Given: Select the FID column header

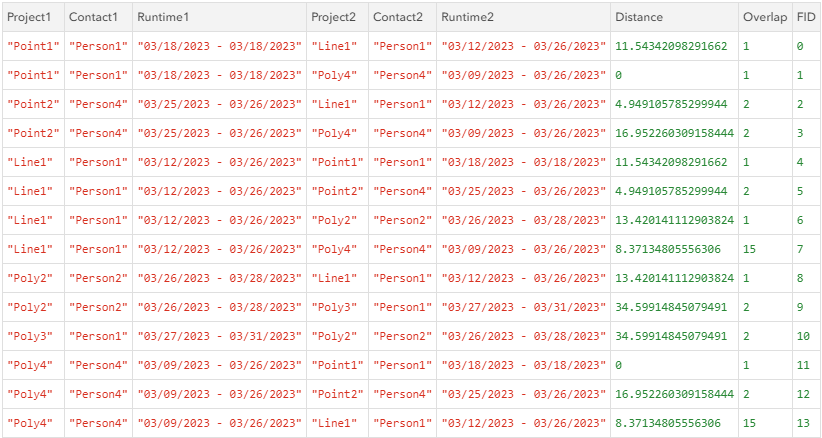Looking at the screenshot, I should click(805, 17).
